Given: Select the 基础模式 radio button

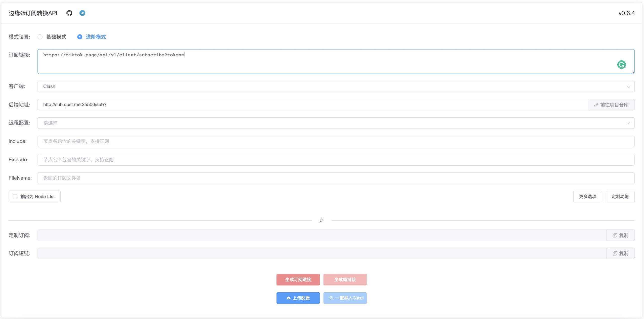Looking at the screenshot, I should (x=40, y=37).
